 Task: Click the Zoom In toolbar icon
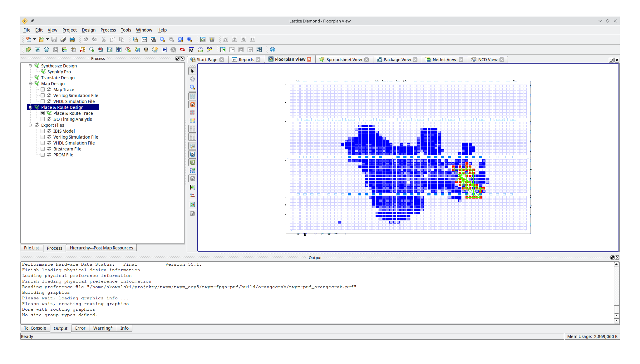(x=162, y=39)
